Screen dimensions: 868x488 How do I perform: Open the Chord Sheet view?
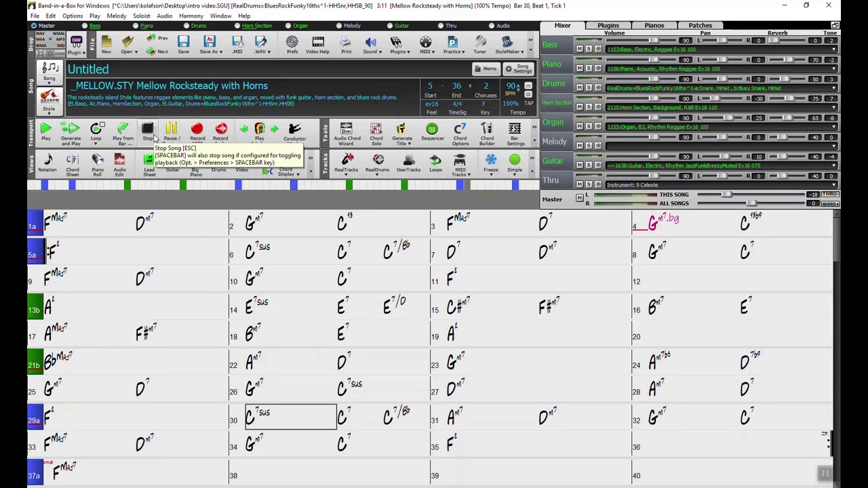[72, 165]
